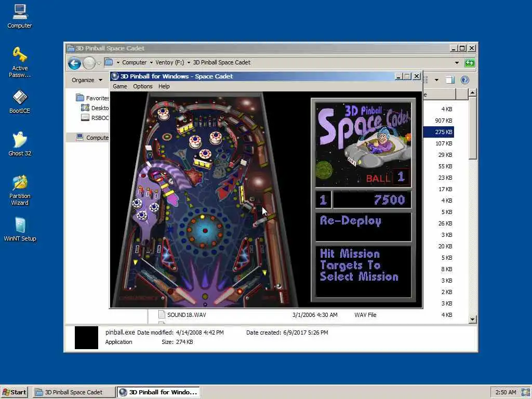Viewport: 532px width, 399px height.
Task: Open the Help menu in Pinball
Action: tap(164, 86)
